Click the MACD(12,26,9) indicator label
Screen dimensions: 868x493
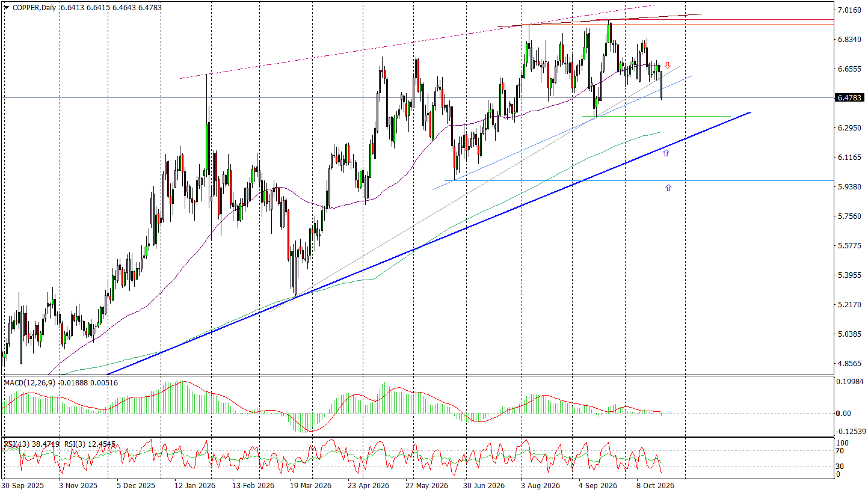29,383
